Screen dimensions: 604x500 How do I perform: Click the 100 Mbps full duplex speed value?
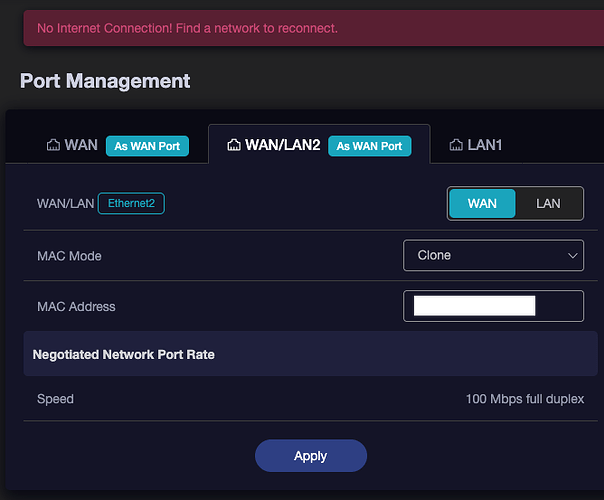pyautogui.click(x=524, y=399)
